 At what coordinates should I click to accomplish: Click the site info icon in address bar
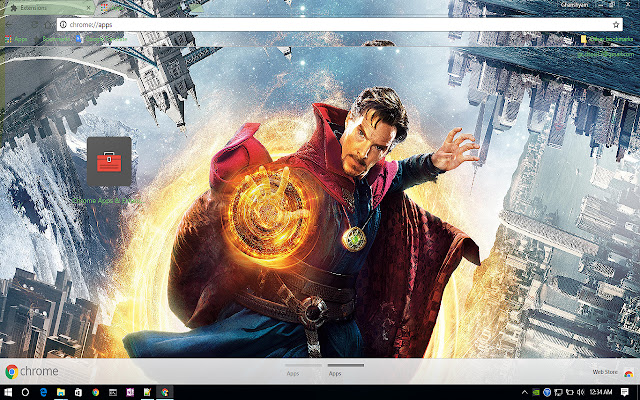[63, 24]
